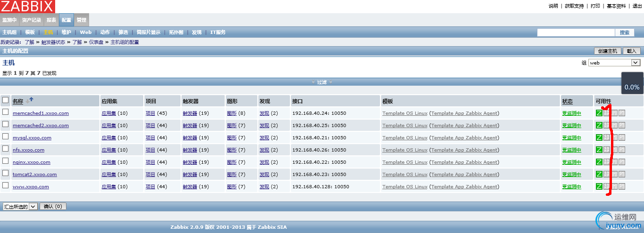Go to 动作 submenu

[x=105, y=32]
